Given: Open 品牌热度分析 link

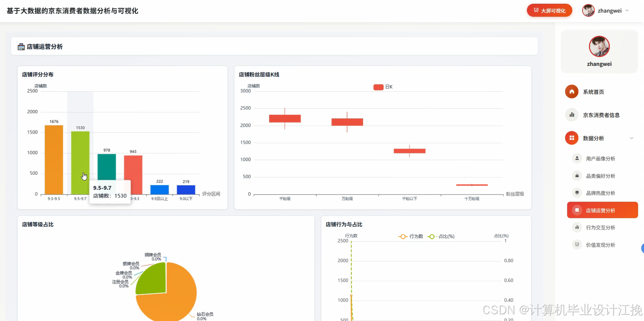Looking at the screenshot, I should pyautogui.click(x=602, y=193).
